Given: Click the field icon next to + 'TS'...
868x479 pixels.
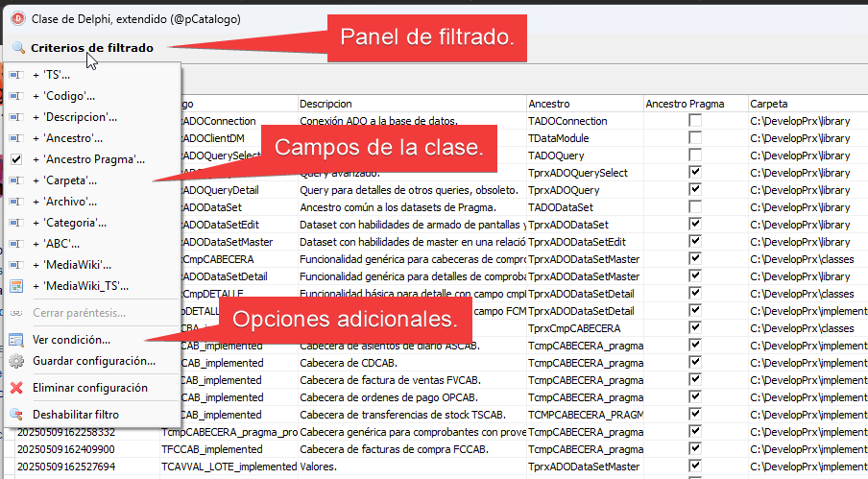Looking at the screenshot, I should (x=16, y=75).
